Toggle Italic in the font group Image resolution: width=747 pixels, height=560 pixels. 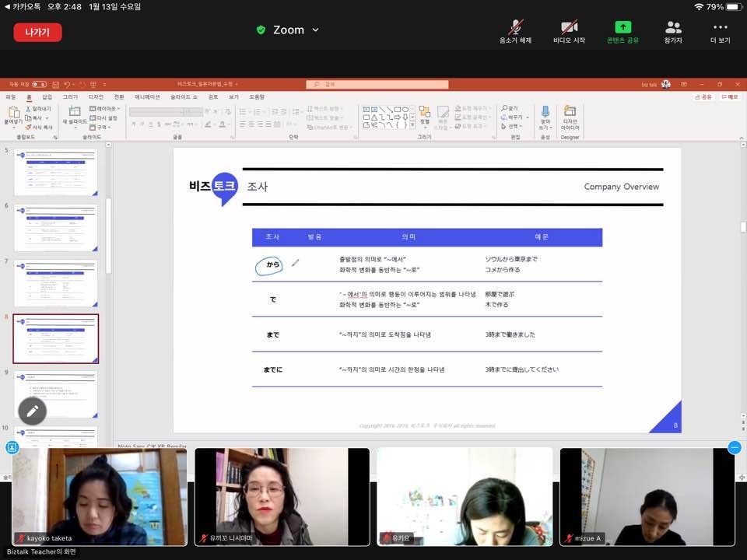(142, 124)
